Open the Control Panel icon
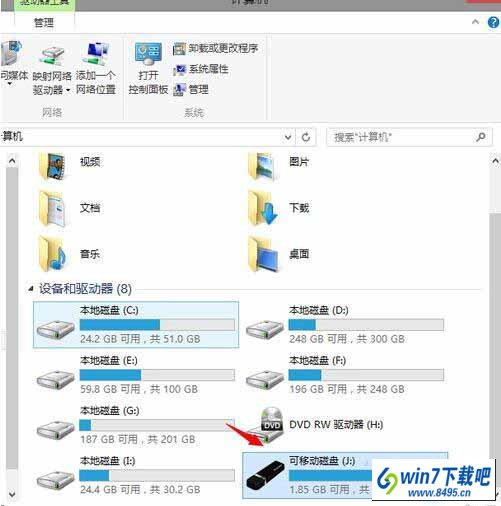 click(x=148, y=54)
